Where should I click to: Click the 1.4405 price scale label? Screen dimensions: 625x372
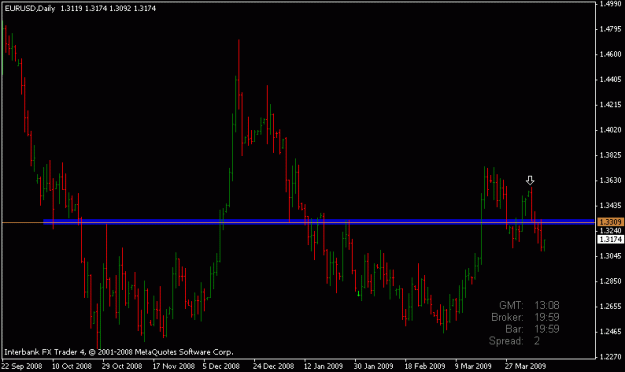coord(610,79)
